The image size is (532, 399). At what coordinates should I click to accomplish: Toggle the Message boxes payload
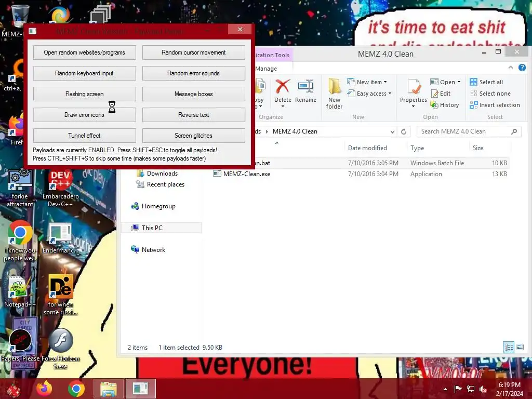pyautogui.click(x=193, y=94)
